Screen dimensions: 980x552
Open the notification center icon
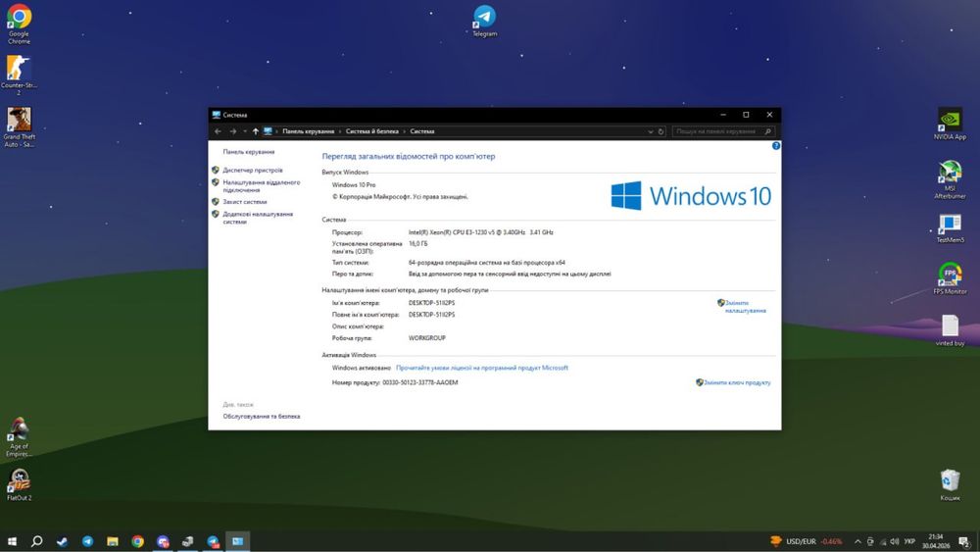pos(964,541)
